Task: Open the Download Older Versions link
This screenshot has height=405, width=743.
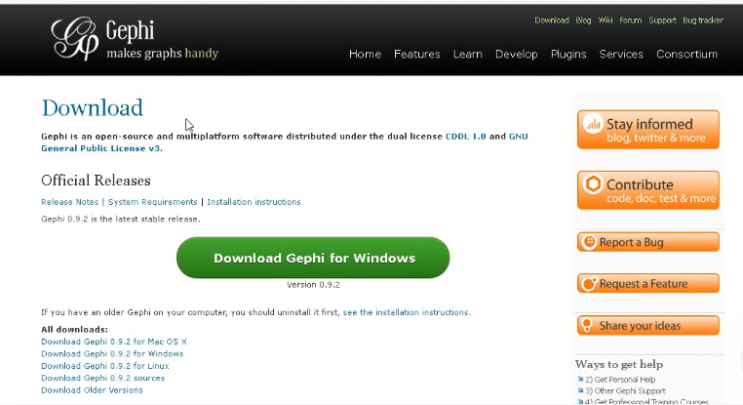Action: click(91, 390)
